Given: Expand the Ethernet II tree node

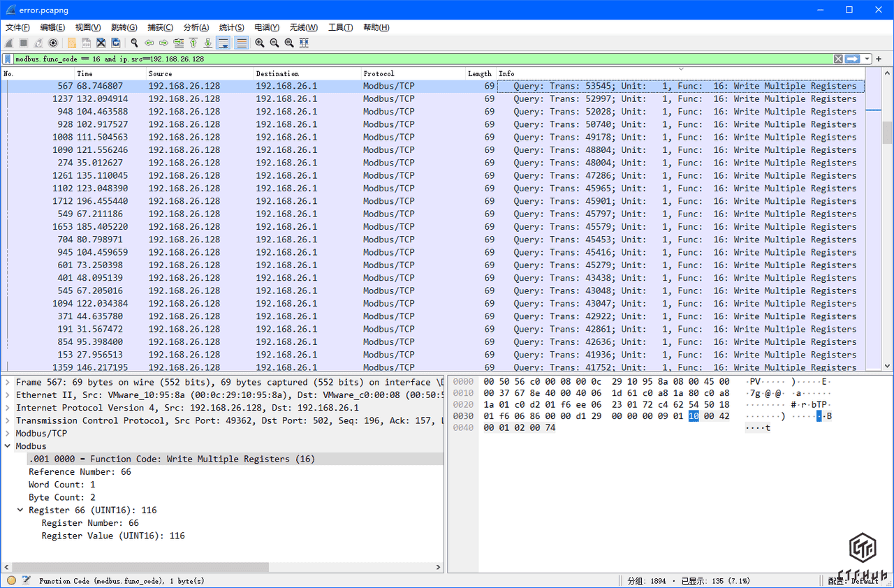Looking at the screenshot, I should [x=8, y=395].
